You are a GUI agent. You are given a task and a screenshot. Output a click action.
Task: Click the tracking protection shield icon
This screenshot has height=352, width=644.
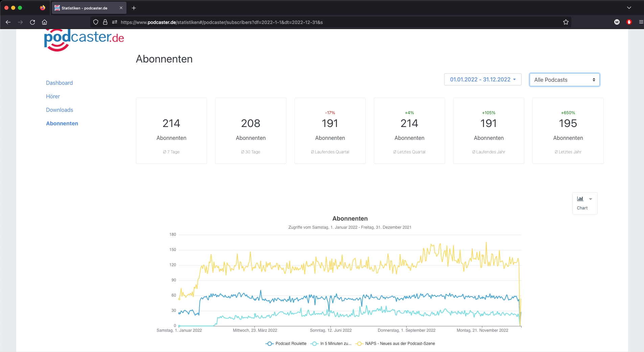click(96, 22)
